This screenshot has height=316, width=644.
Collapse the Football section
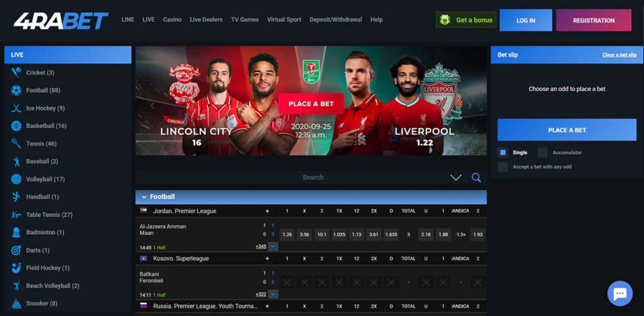tap(144, 197)
